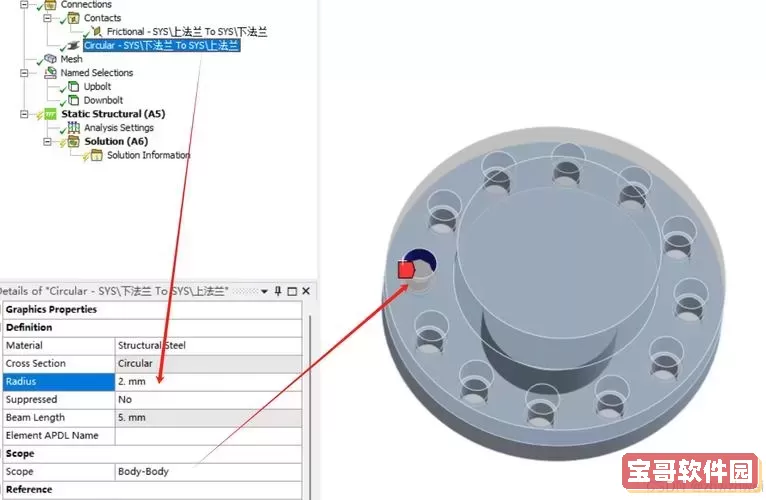Click the Suppressed property label
Viewport: 766px width, 500px height.
[x=59, y=400]
